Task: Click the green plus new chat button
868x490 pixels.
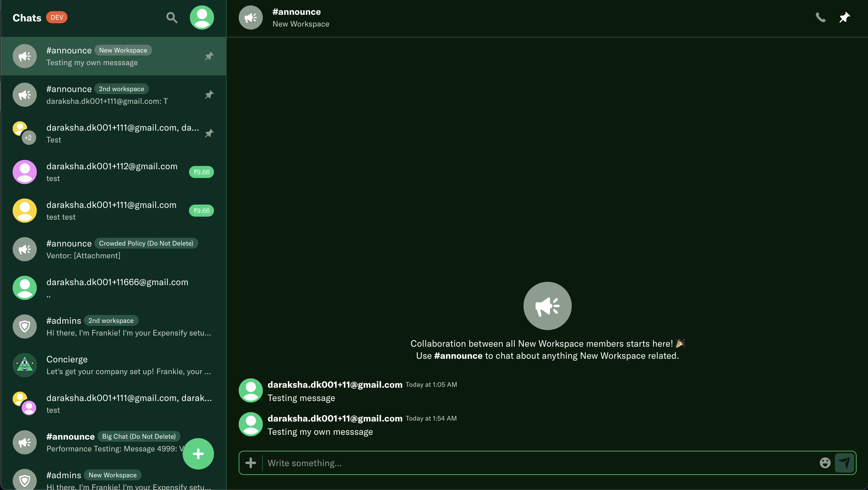Action: tap(198, 453)
